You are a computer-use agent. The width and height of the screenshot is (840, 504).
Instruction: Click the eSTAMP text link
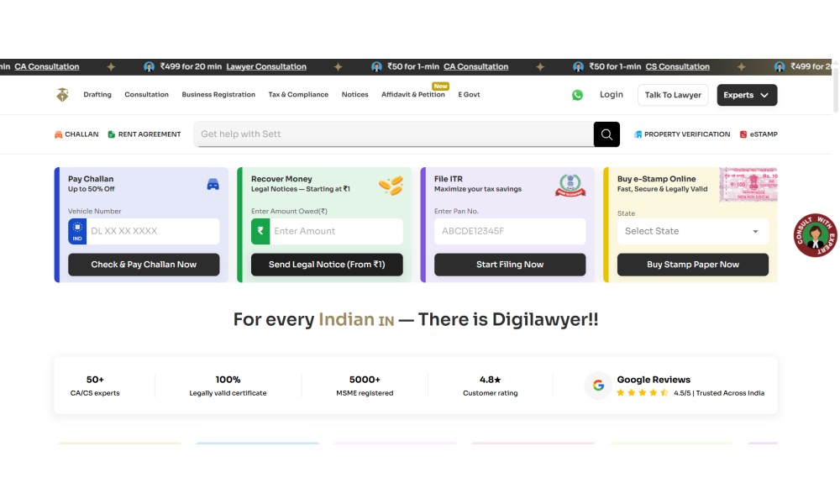pyautogui.click(x=764, y=134)
